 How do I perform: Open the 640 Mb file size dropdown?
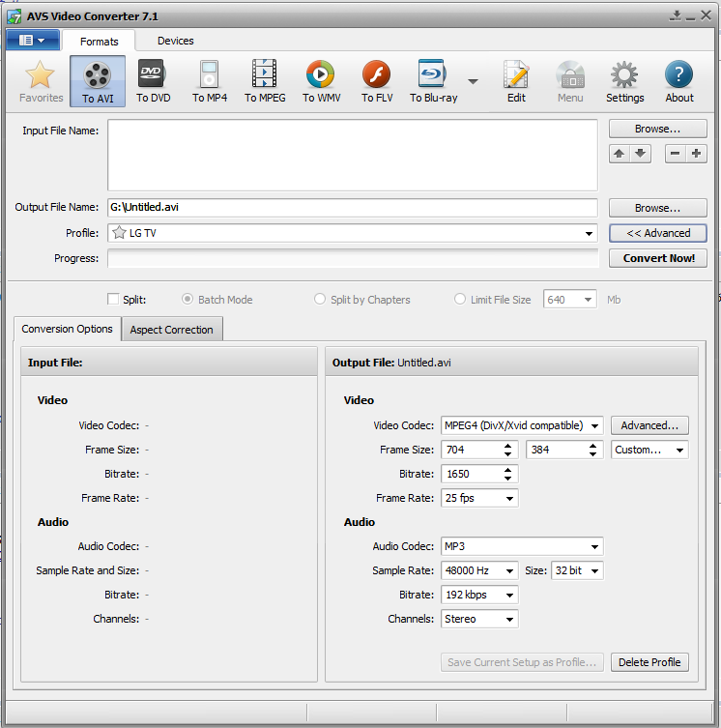[588, 300]
